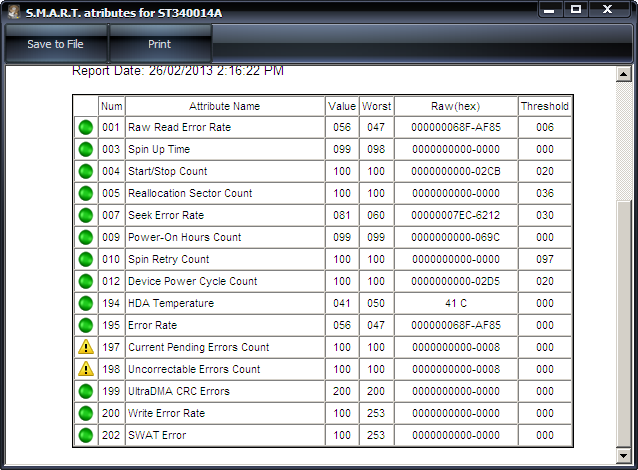
Task: Click the green status icon for Raw Read Error Rate
Action: (86, 127)
